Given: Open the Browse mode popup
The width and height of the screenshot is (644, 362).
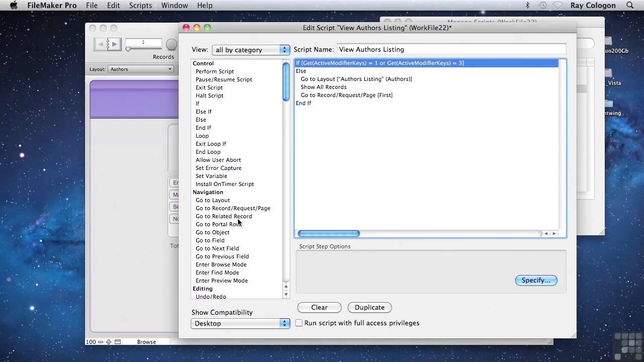Looking at the screenshot, I should click(146, 342).
